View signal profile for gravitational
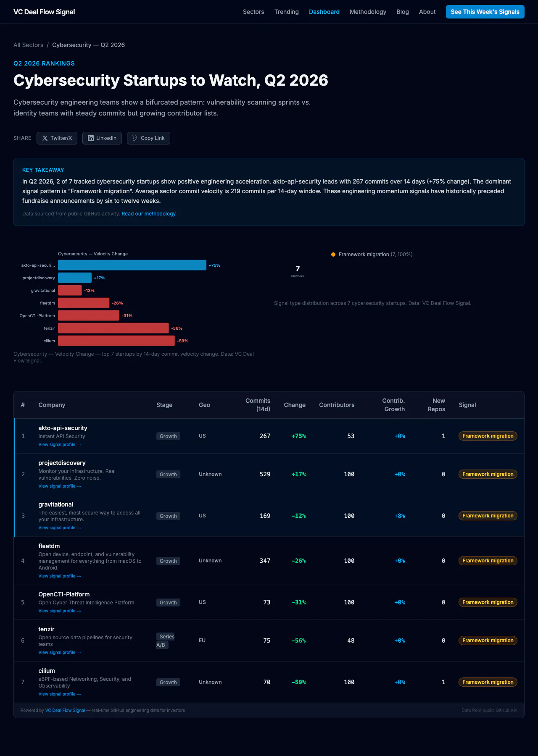Image resolution: width=538 pixels, height=756 pixels. (x=60, y=528)
